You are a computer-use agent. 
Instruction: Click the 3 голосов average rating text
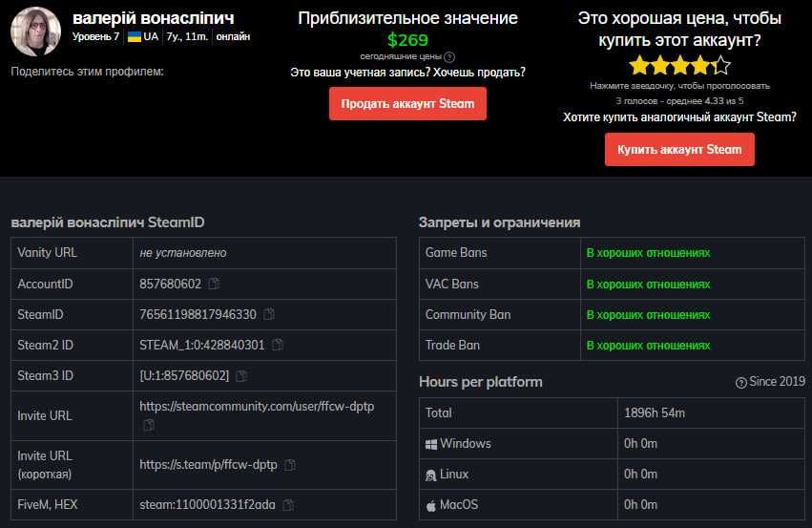(x=679, y=101)
